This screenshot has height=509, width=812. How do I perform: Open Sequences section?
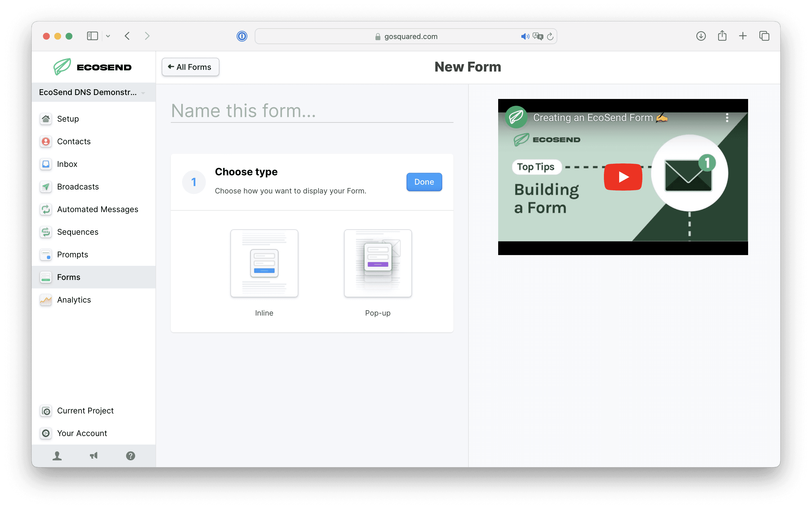coord(94,232)
